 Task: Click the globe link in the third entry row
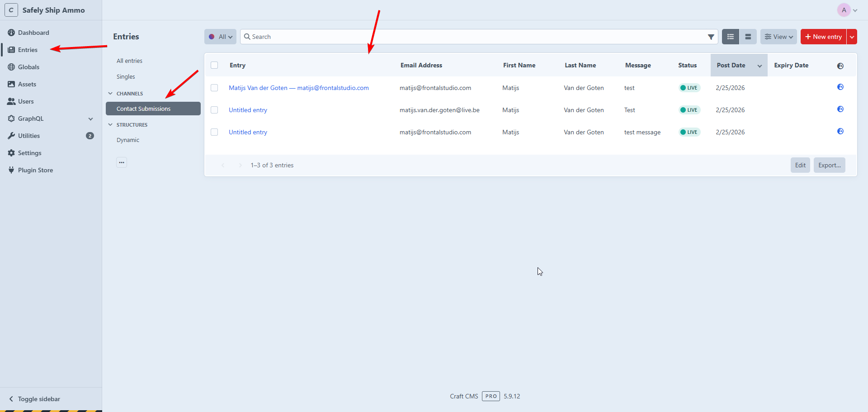click(840, 131)
